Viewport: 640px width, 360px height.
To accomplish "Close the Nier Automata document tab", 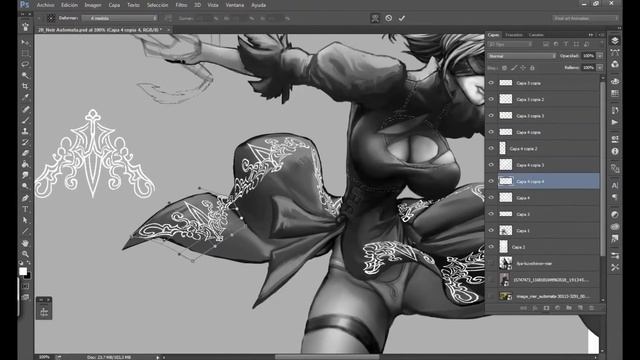I will (x=168, y=30).
